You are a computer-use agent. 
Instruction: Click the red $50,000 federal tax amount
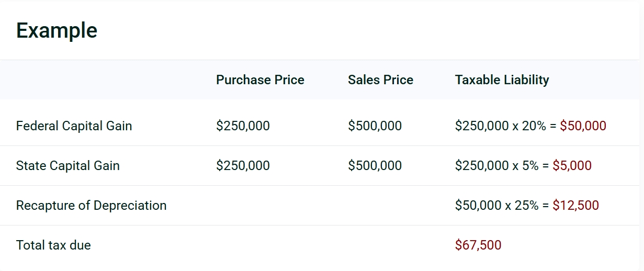pyautogui.click(x=583, y=126)
